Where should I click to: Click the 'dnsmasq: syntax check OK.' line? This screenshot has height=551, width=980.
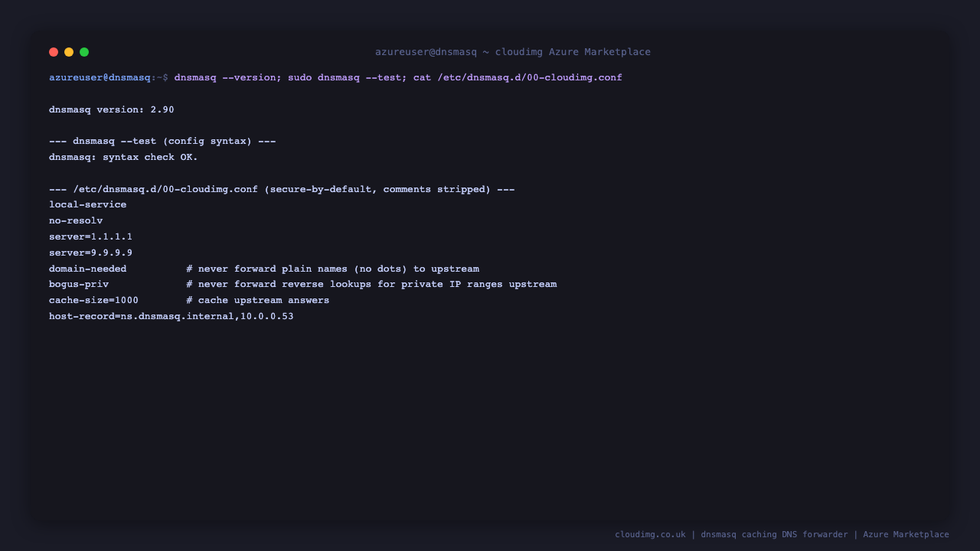pos(123,157)
